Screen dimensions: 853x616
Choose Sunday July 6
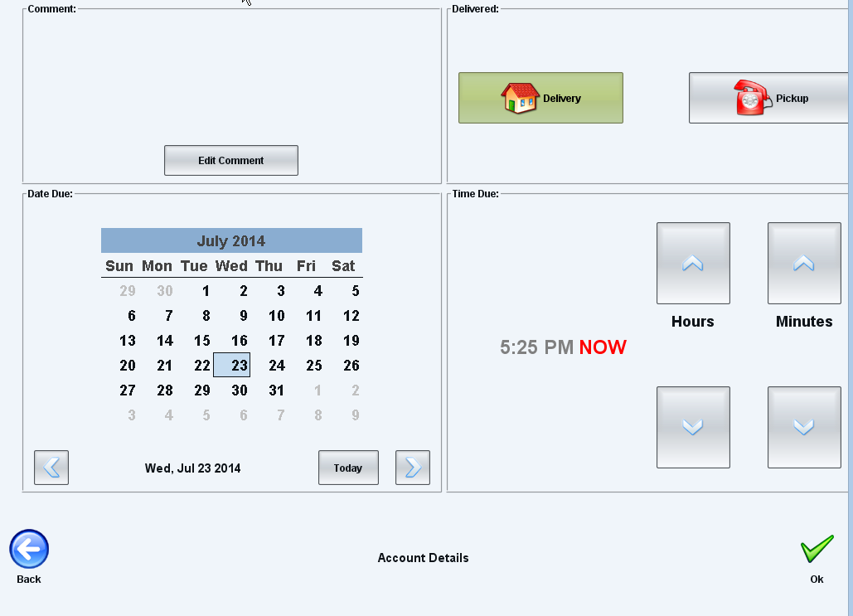[x=131, y=316]
